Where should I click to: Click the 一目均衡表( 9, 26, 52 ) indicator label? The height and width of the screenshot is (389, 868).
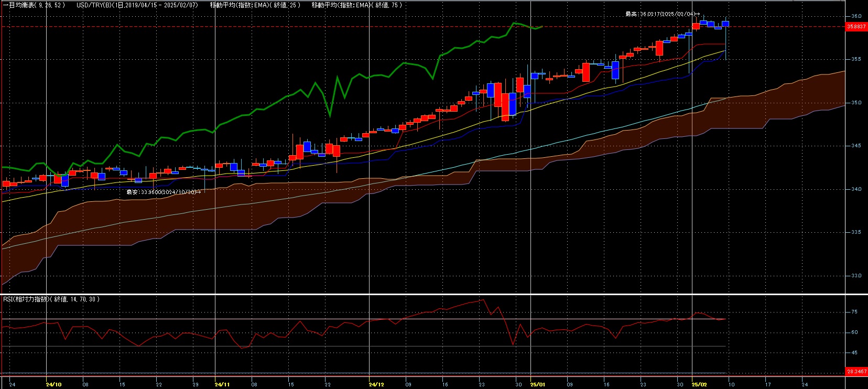[34, 5]
